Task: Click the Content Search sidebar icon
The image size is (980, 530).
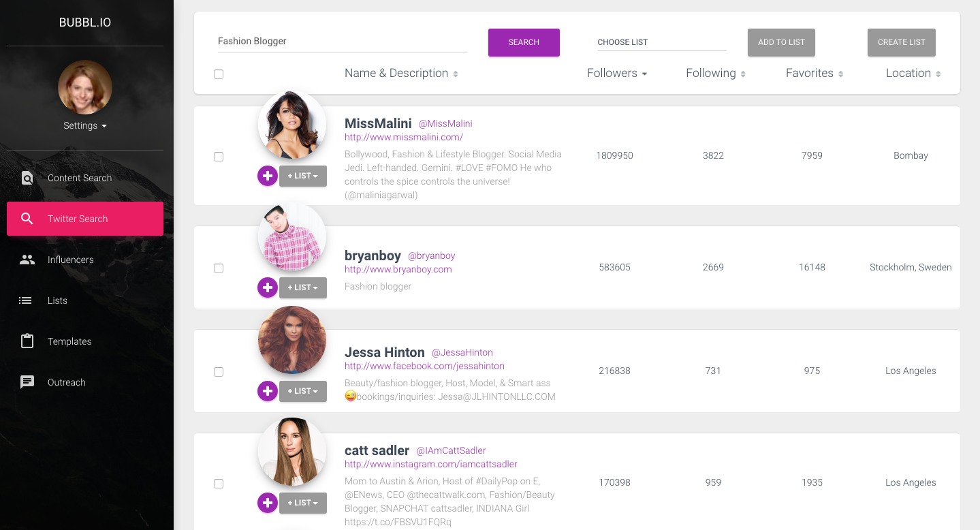Action: 27,178
